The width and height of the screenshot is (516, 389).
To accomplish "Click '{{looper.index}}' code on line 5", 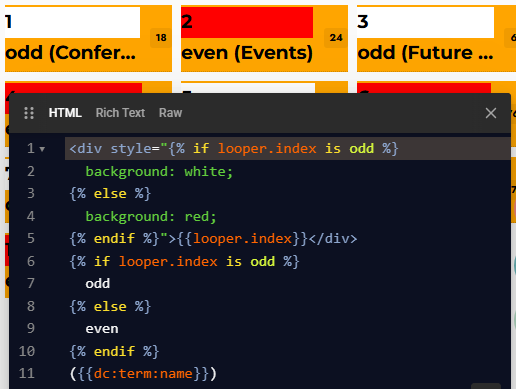I will click(x=242, y=239).
